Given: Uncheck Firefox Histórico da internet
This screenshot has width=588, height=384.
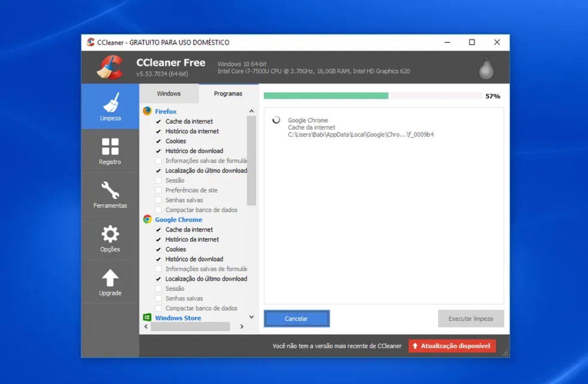Looking at the screenshot, I should pyautogui.click(x=159, y=131).
